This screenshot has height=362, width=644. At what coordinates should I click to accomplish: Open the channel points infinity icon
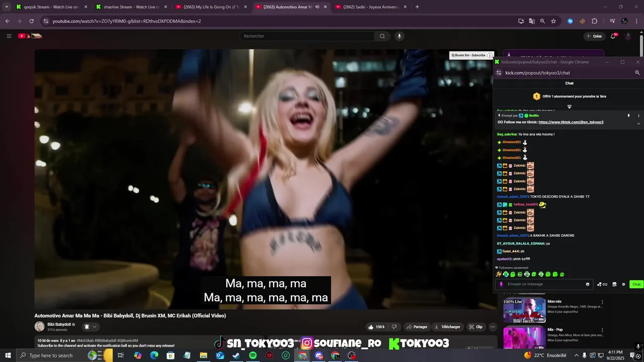point(602,284)
